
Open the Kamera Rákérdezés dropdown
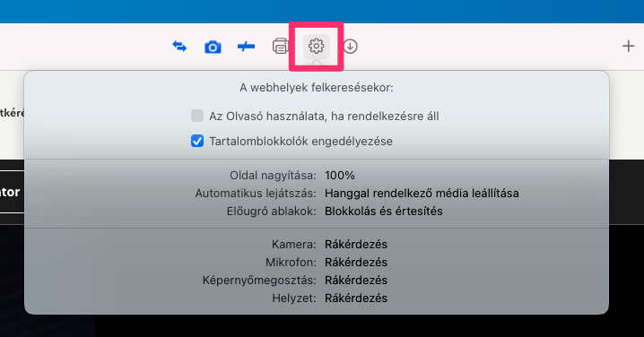(356, 244)
